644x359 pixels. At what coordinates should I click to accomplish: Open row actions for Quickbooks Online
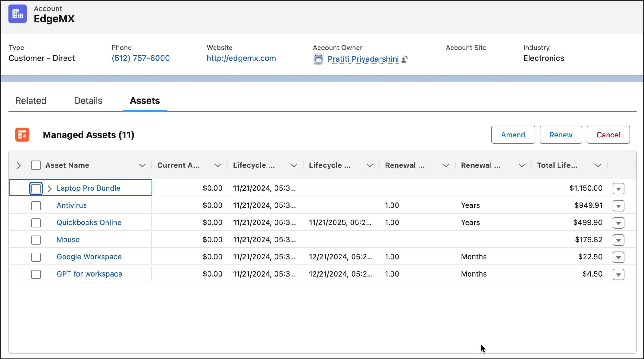click(618, 223)
